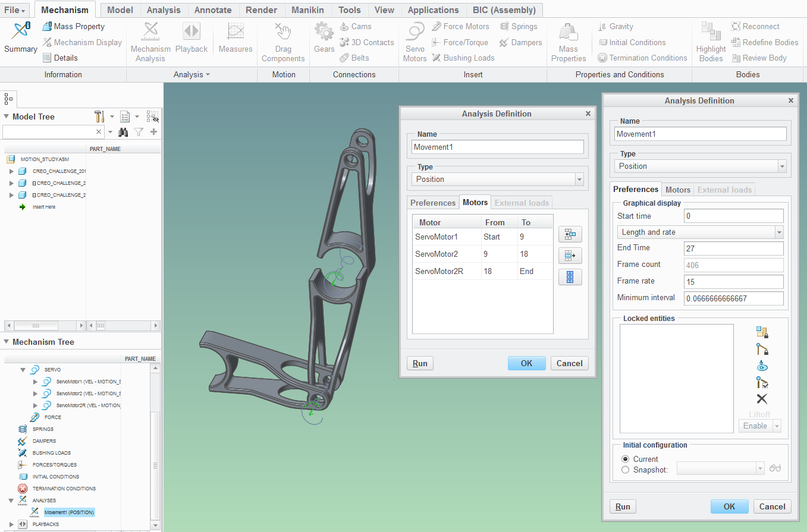
Task: Open the analysis Type dropdown showing Position
Action: [x=783, y=166]
